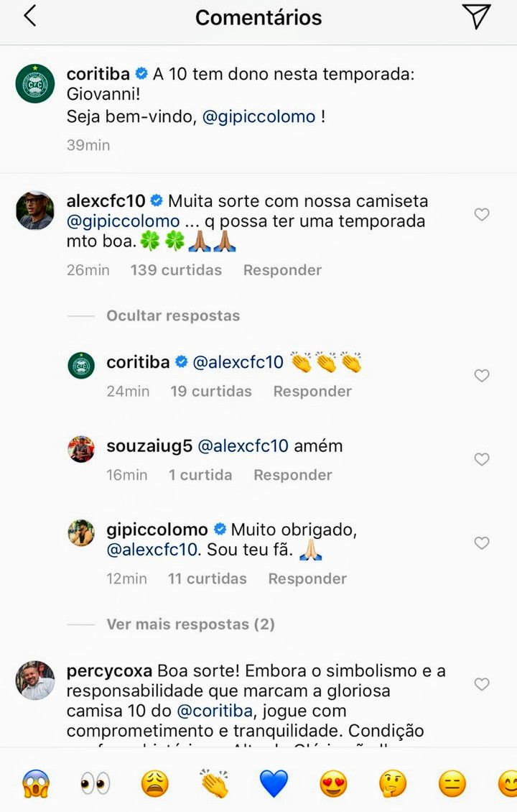This screenshot has width=517, height=812.
Task: View 139 curtidas on alexcfc10's comment
Action: (x=176, y=270)
